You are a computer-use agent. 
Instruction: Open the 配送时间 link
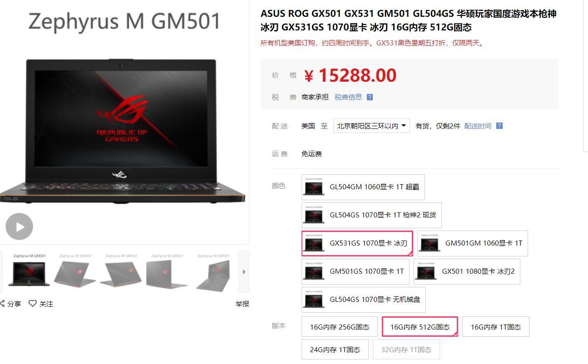tap(478, 126)
